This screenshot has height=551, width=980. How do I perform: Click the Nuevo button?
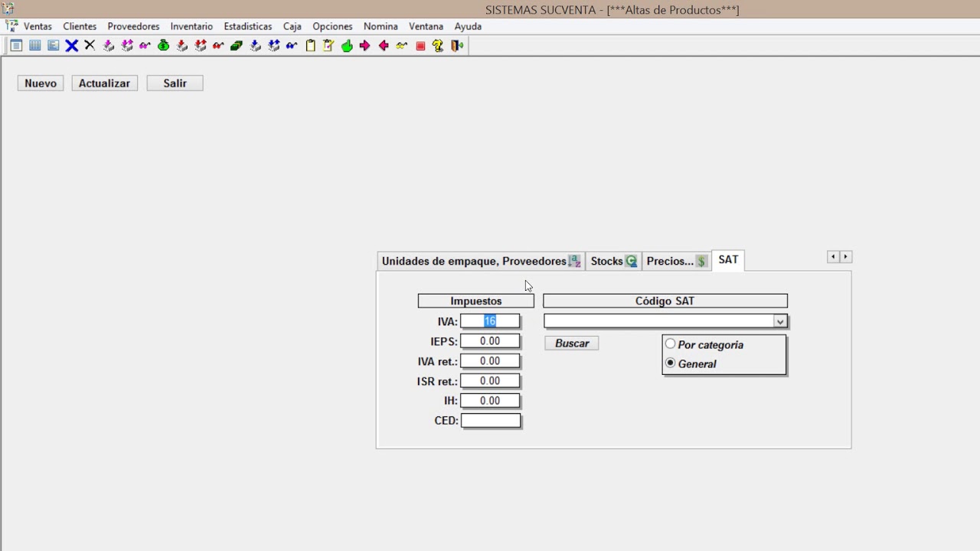(x=41, y=83)
